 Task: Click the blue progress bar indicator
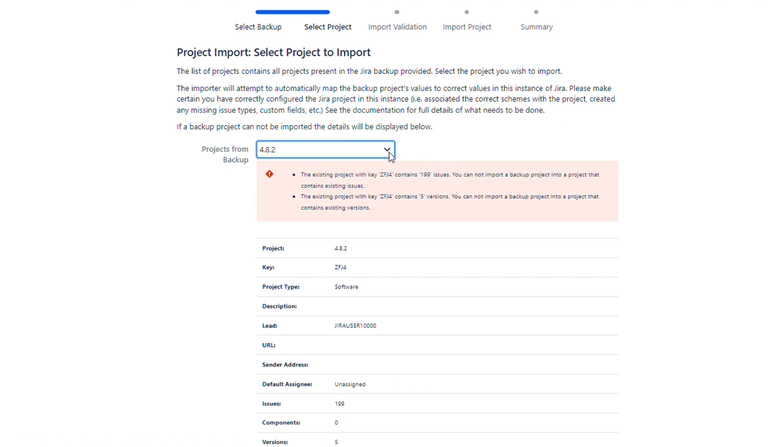(x=292, y=12)
